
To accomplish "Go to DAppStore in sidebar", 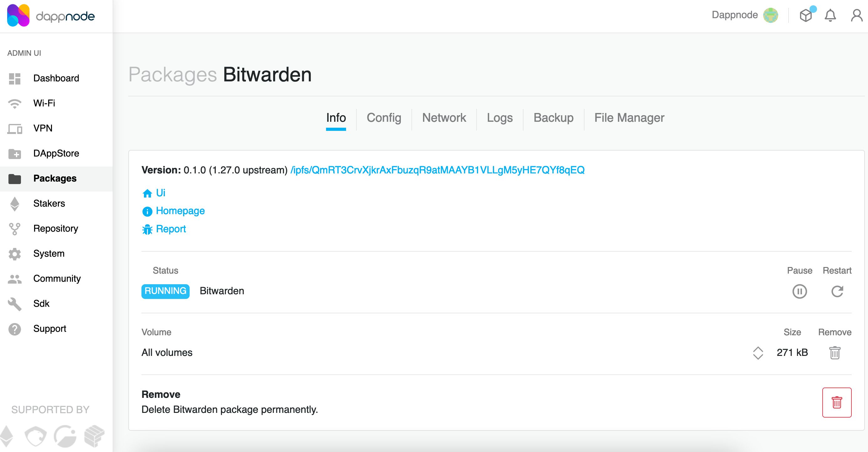I will 56,154.
